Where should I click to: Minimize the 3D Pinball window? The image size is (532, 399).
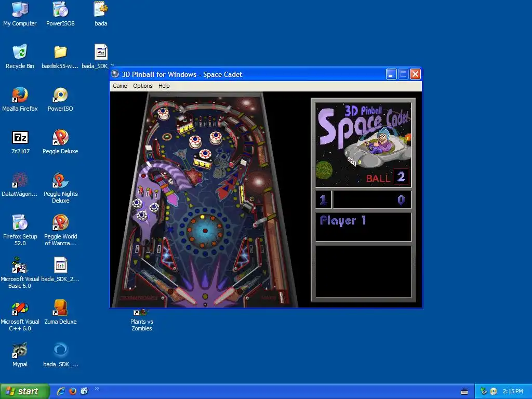click(391, 74)
